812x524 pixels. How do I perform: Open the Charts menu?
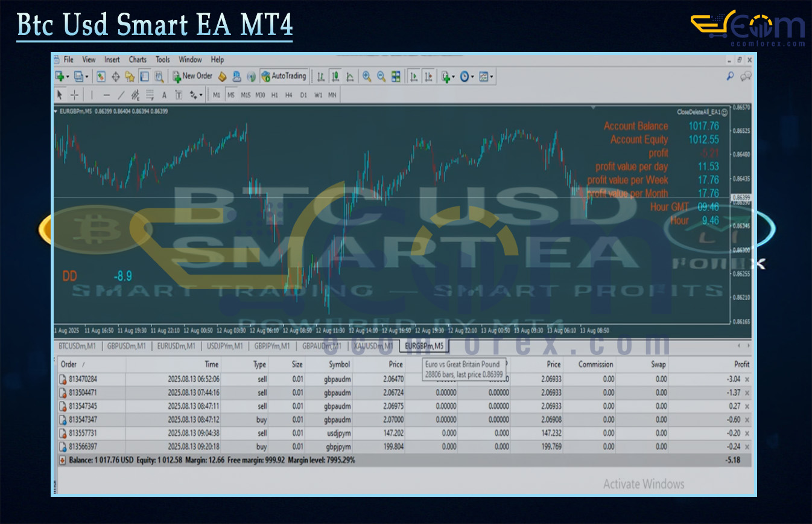[x=138, y=60]
